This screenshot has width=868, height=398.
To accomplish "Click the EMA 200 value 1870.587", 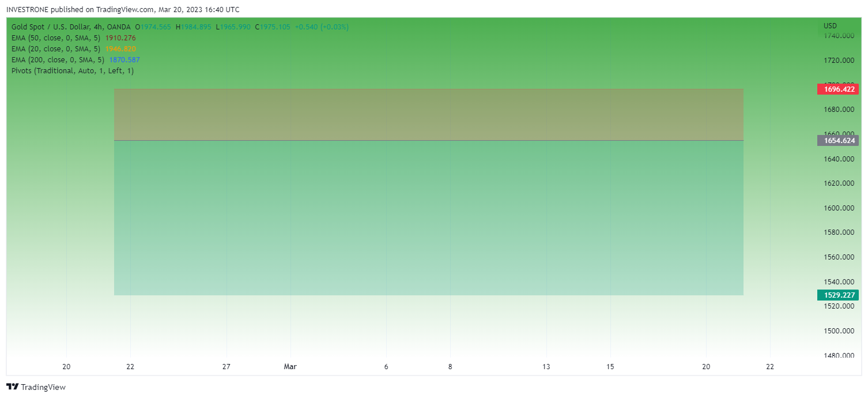I will click(x=124, y=59).
